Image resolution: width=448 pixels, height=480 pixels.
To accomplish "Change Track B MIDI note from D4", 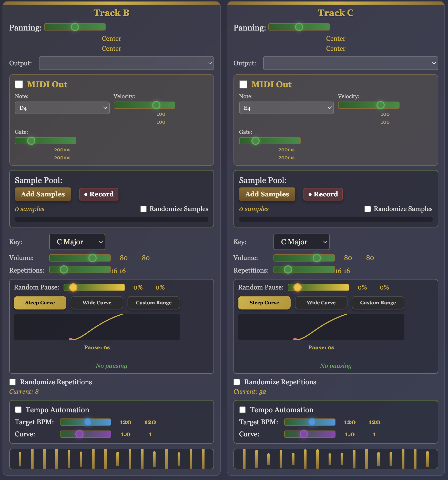I will [x=62, y=108].
